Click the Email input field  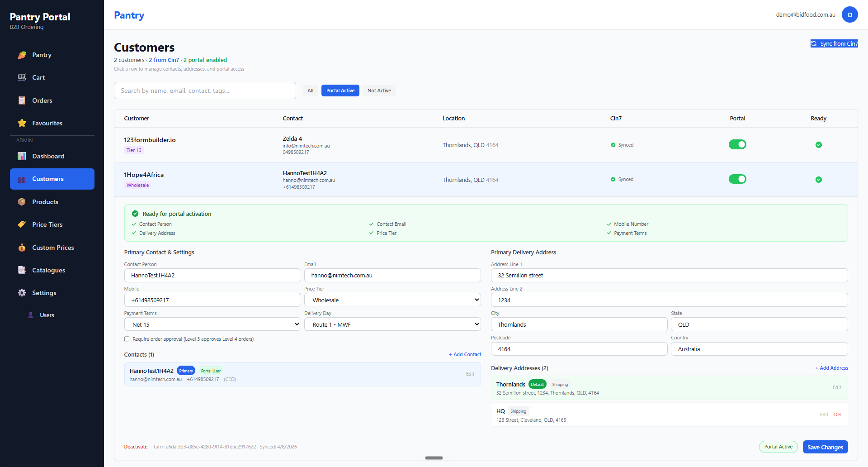(392, 275)
